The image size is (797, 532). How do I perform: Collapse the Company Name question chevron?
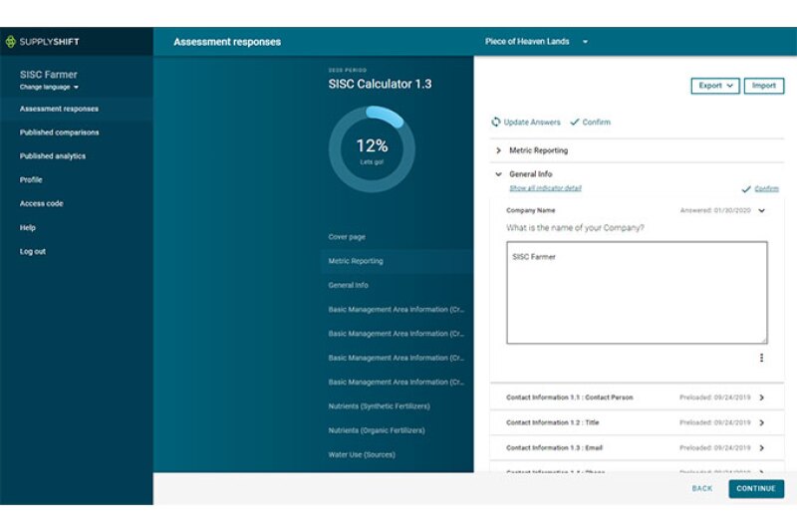click(761, 210)
